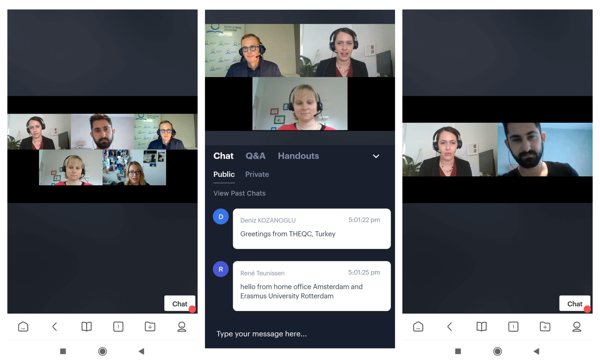Tap tabs counter icon in left phone
600x364 pixels.
coord(118,327)
